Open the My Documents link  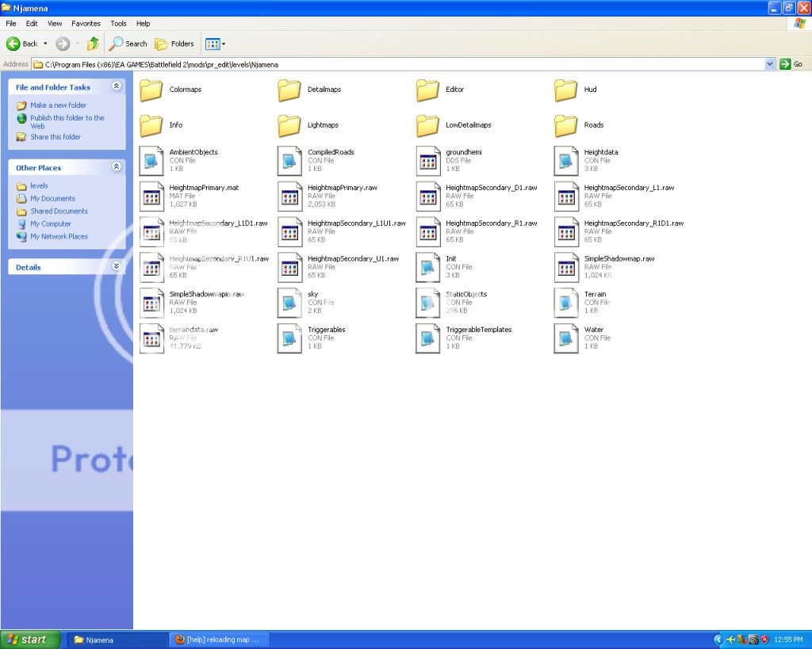(52, 199)
